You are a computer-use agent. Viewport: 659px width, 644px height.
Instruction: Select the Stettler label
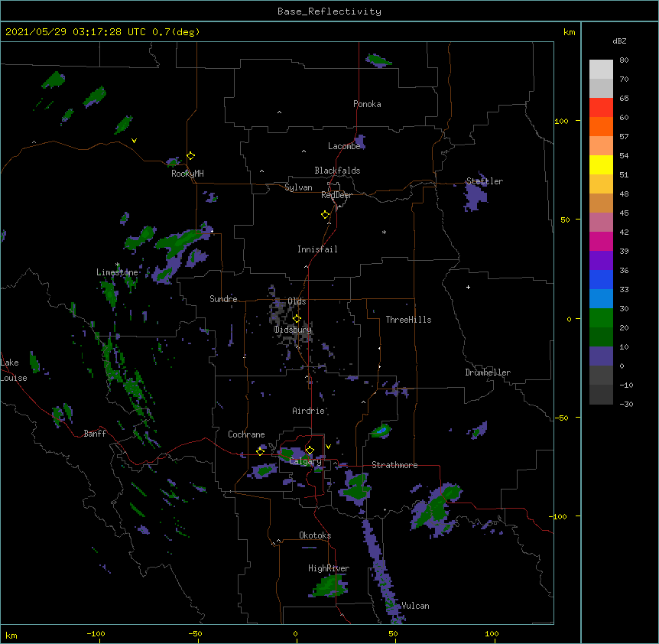point(485,181)
